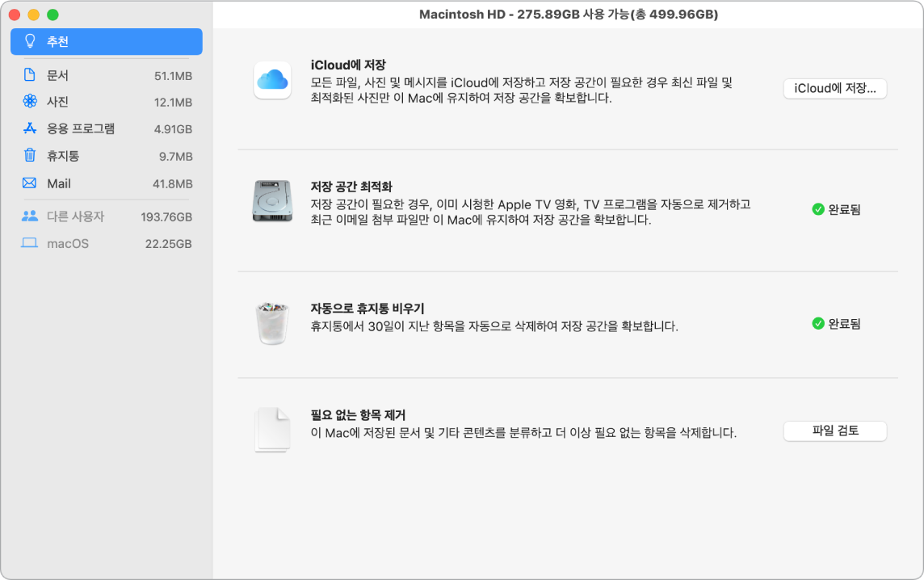Select the 추천 lightbulb icon in sidebar

coord(29,41)
